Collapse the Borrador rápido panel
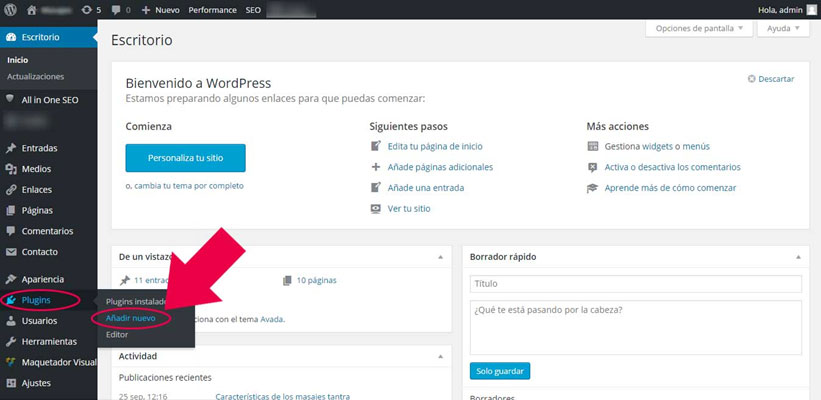The width and height of the screenshot is (821, 400). click(x=798, y=257)
